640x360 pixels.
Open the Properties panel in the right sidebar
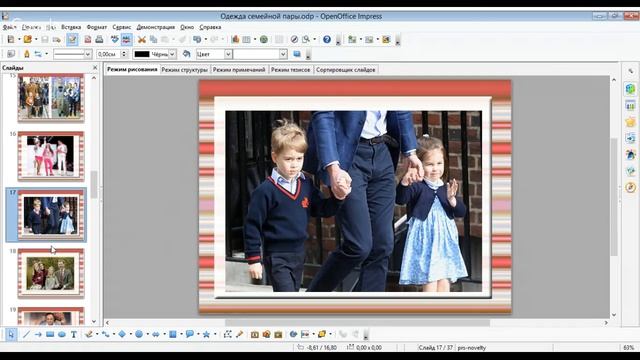[x=630, y=89]
